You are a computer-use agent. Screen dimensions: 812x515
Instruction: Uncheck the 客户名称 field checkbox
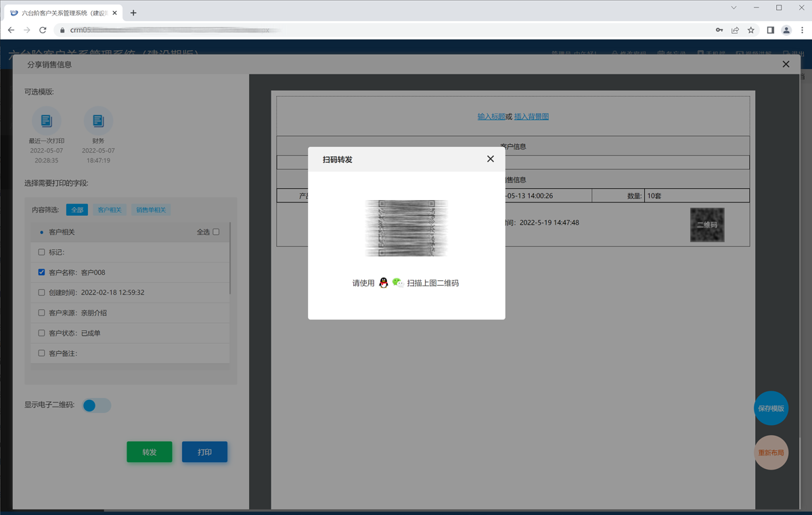(42, 273)
